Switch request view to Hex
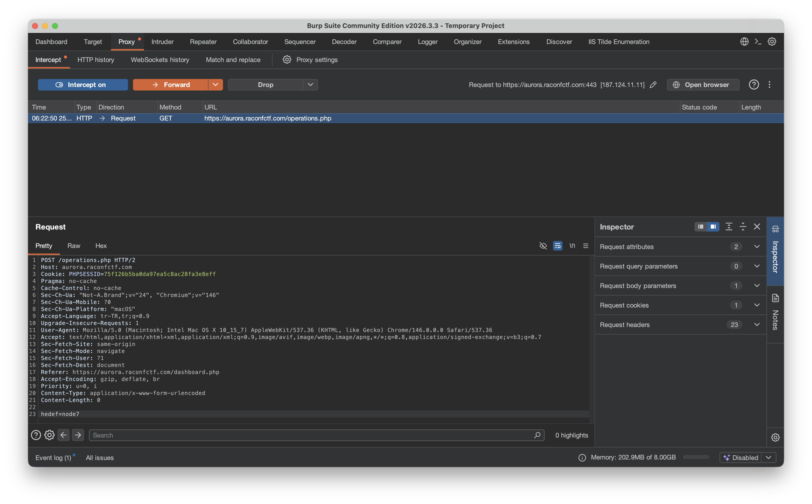 (x=101, y=246)
